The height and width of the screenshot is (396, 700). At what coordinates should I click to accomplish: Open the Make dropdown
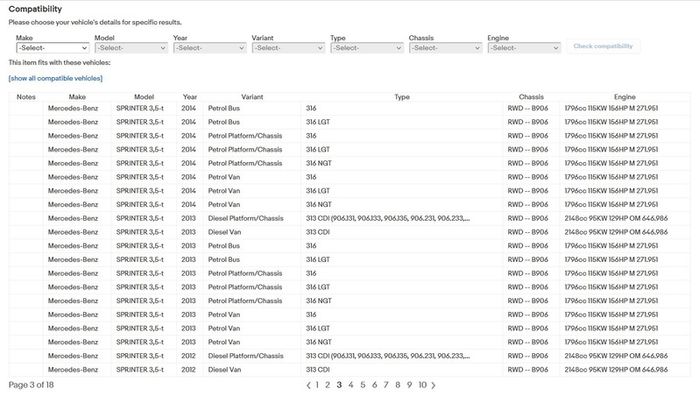(52, 48)
